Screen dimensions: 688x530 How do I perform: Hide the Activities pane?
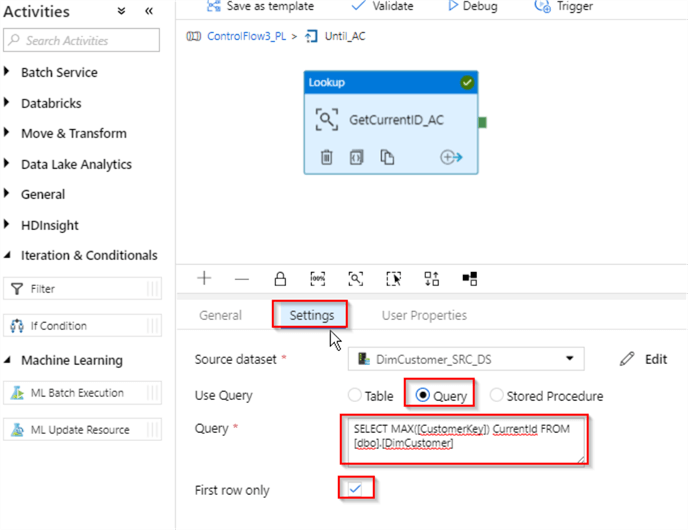[x=149, y=11]
